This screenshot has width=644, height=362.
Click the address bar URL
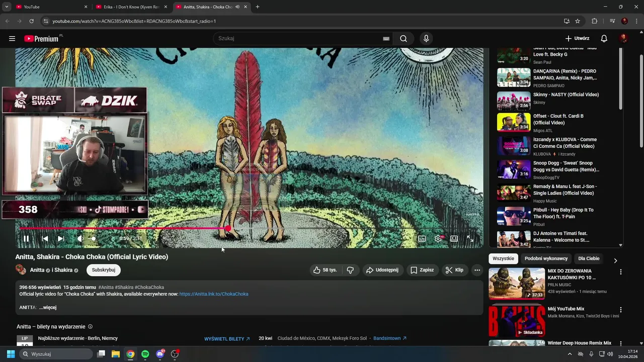coord(134,21)
